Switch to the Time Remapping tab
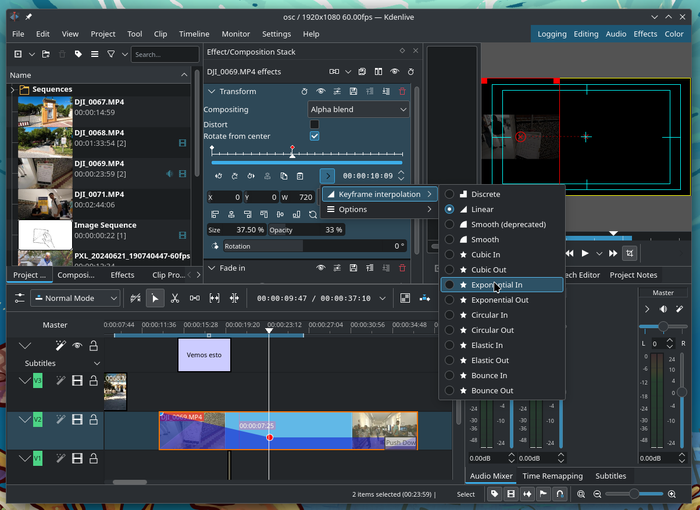This screenshot has width=700, height=510. pyautogui.click(x=551, y=476)
